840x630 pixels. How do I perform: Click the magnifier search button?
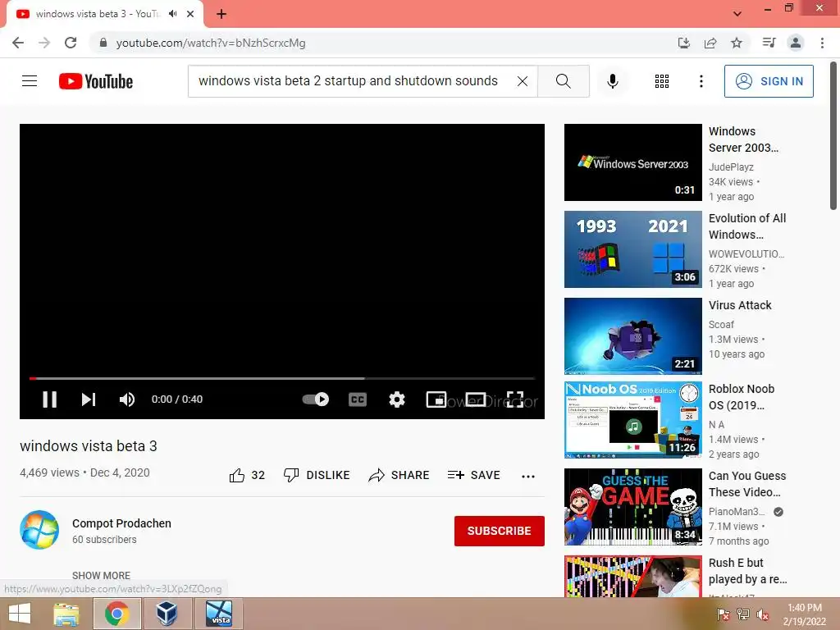coord(563,81)
